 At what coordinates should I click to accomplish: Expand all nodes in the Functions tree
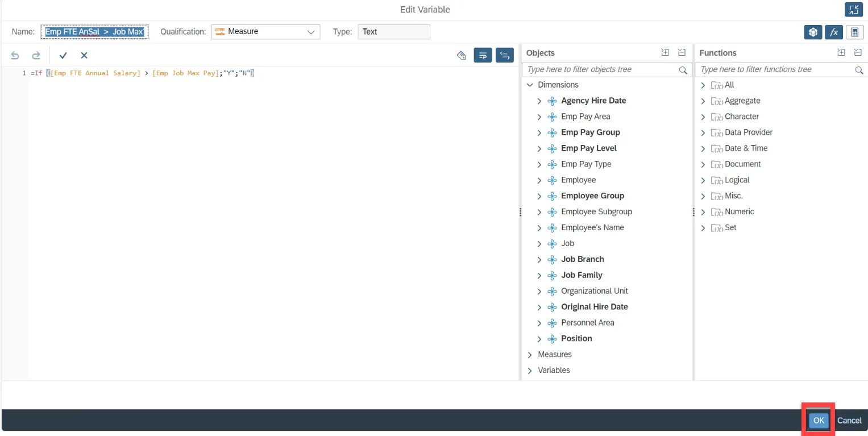[x=841, y=53]
